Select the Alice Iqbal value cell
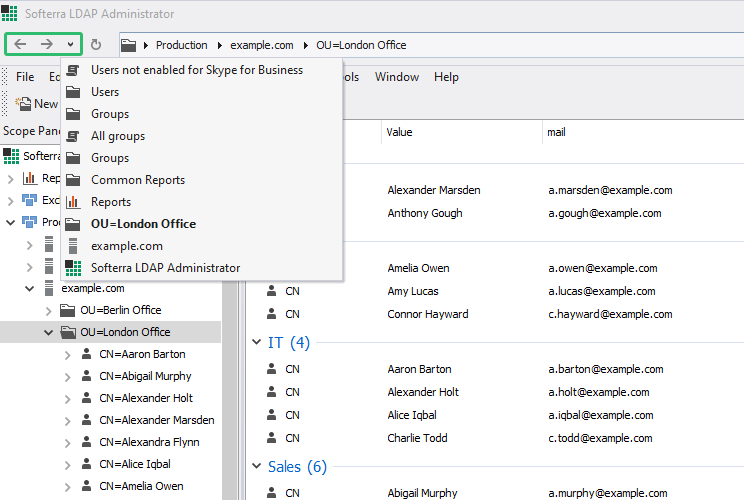744x500 pixels. point(412,416)
